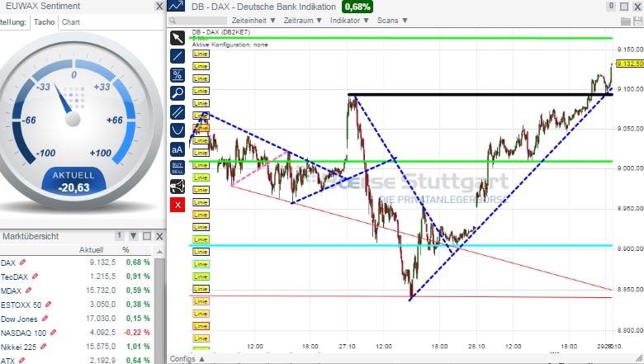Image resolution: width=644 pixels, height=364 pixels.
Task: Click the 1 button in Marktübersicht header
Action: [119, 235]
